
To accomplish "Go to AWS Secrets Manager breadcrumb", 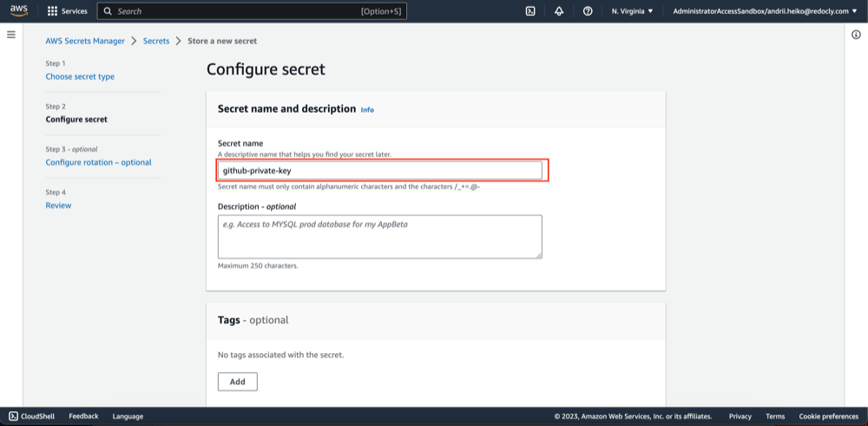I will pos(85,41).
